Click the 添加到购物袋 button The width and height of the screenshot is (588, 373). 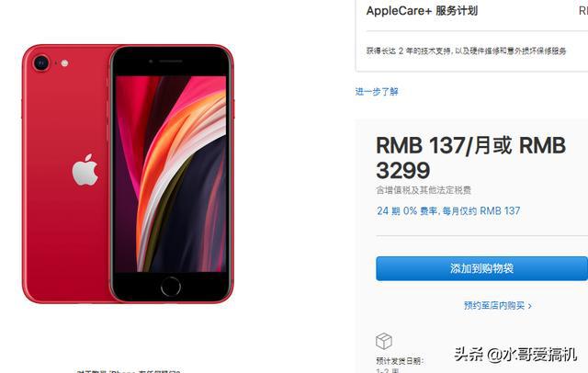[481, 268]
